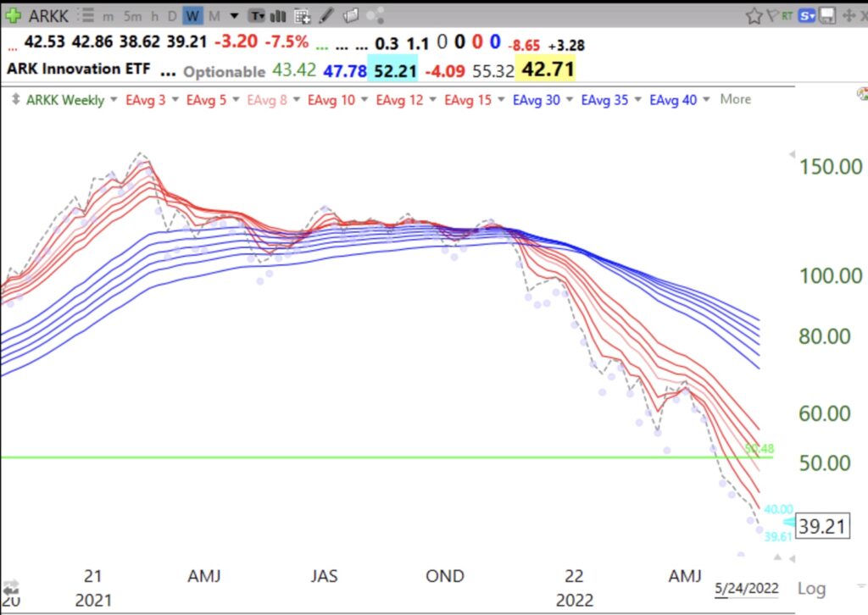This screenshot has width=868, height=615.
Task: Click the green RT real-time indicator
Action: pos(787,16)
